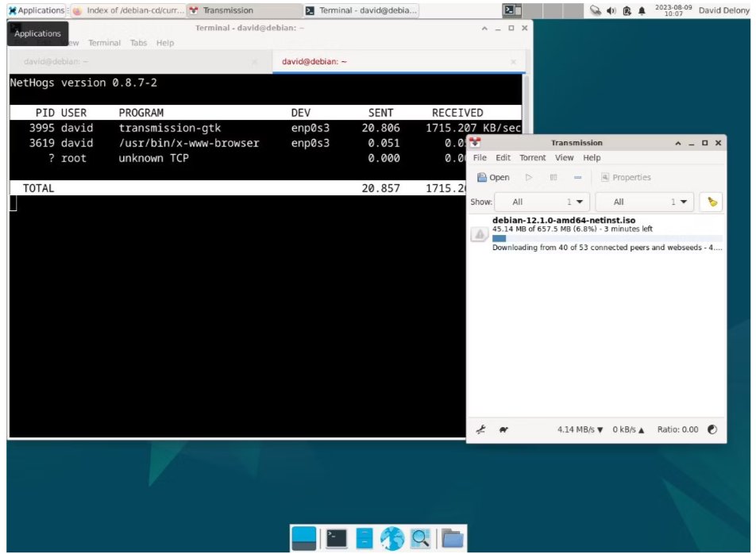Image resolution: width=756 pixels, height=554 pixels.
Task: Open Transmission options wrench icon
Action: tap(480, 429)
